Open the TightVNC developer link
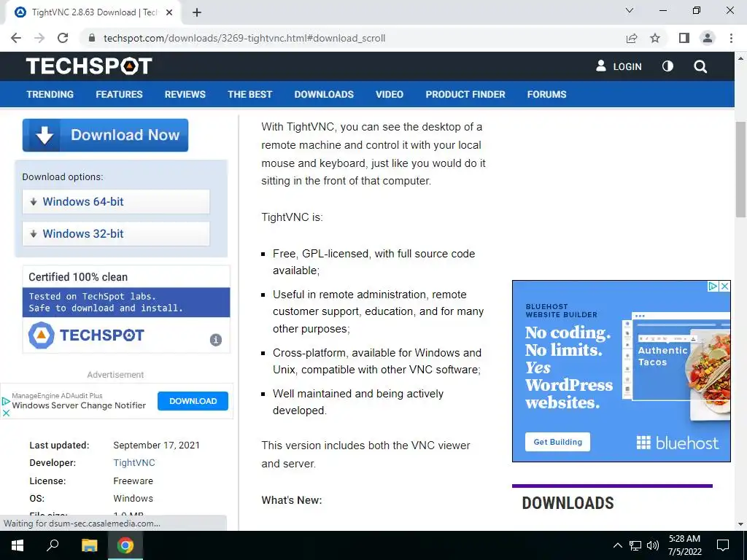This screenshot has height=560, width=747. click(134, 463)
